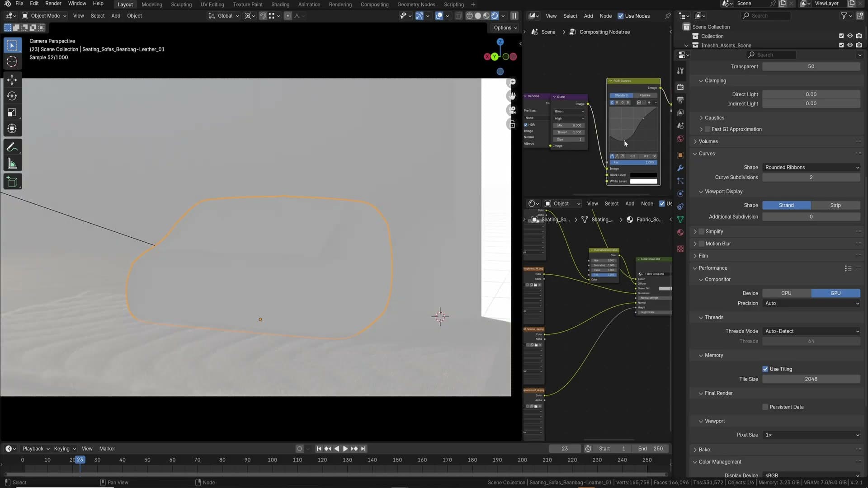
Task: Enable the Persistent Data checkbox
Action: (x=765, y=407)
